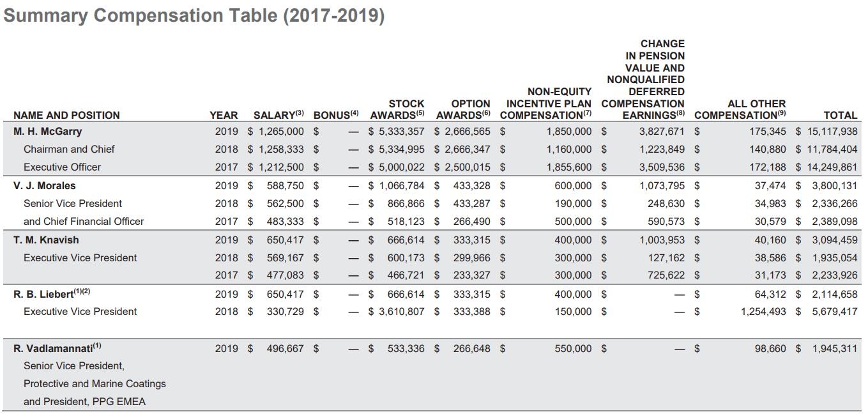Image resolution: width=868 pixels, height=414 pixels.
Task: Select the NAME AND POSITION column header
Action: 66,115
